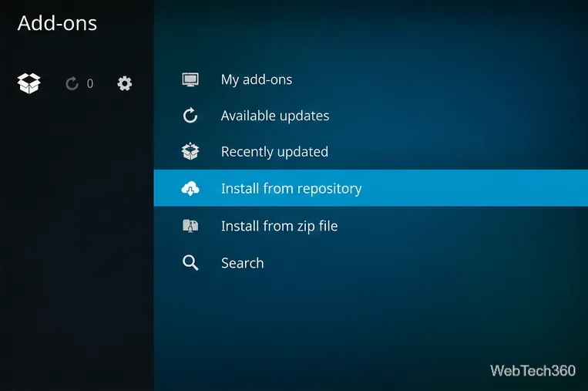Choose Install from zip file
The height and width of the screenshot is (391, 588).
pos(371,226)
